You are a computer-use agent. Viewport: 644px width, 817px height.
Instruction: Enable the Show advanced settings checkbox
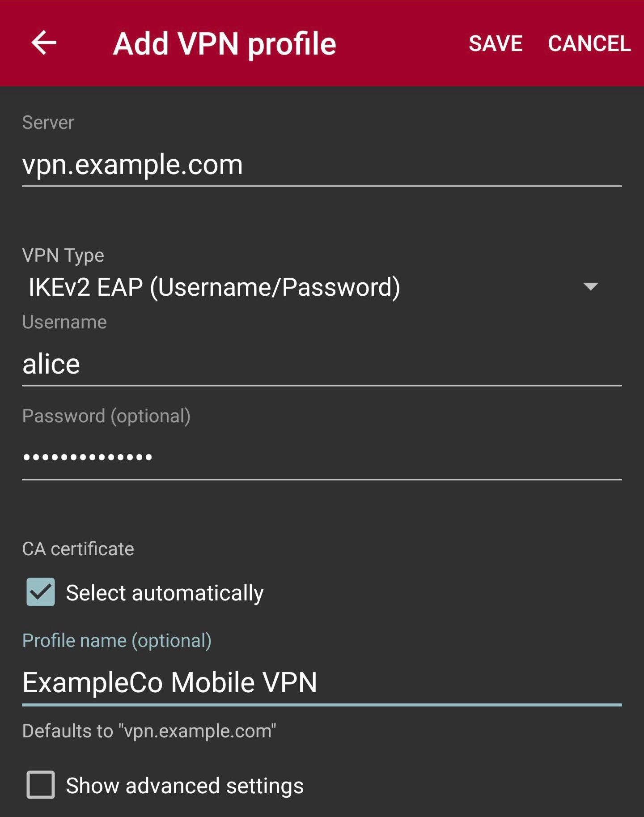tap(41, 784)
